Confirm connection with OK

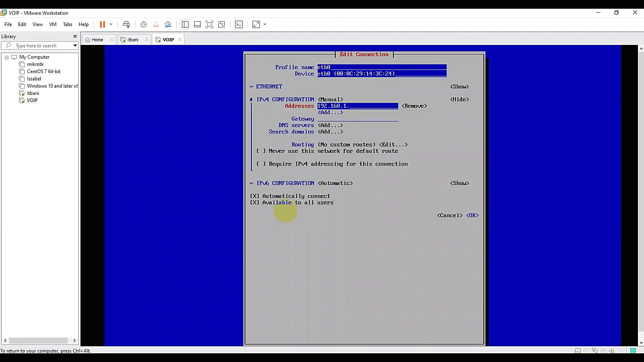[472, 215]
